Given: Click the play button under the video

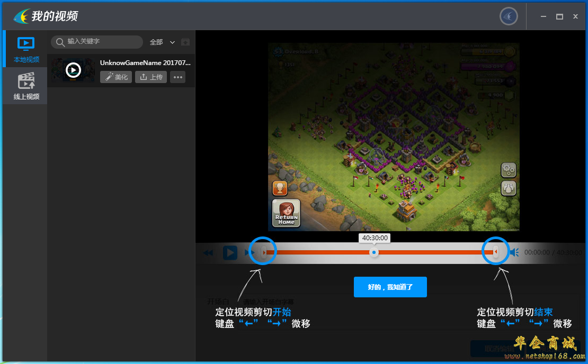Looking at the screenshot, I should [x=230, y=253].
